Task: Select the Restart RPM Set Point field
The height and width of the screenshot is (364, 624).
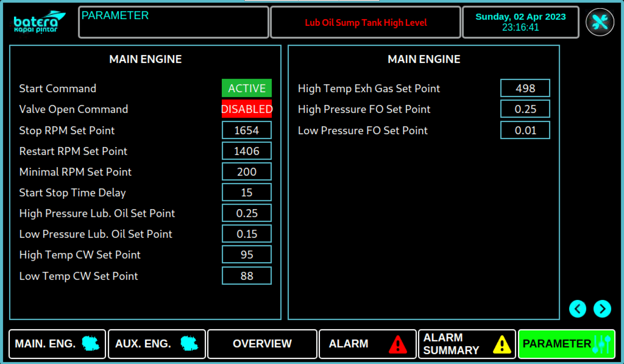Action: [247, 151]
